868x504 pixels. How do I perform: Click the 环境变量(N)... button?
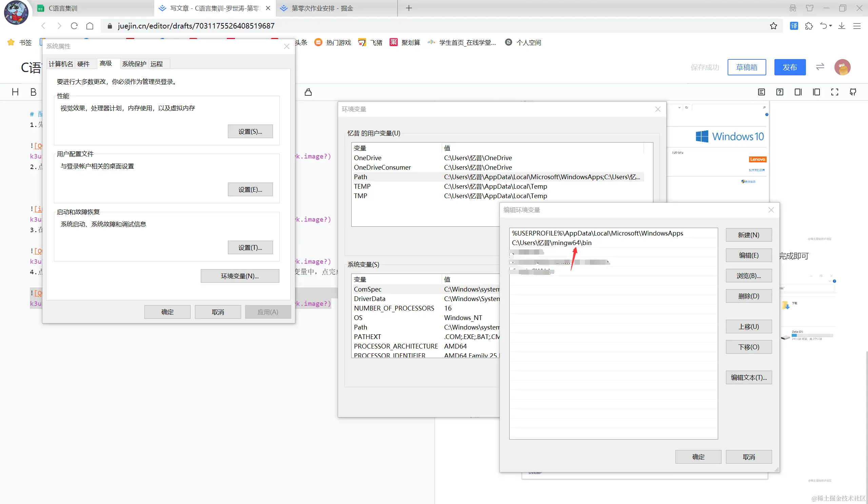click(240, 276)
